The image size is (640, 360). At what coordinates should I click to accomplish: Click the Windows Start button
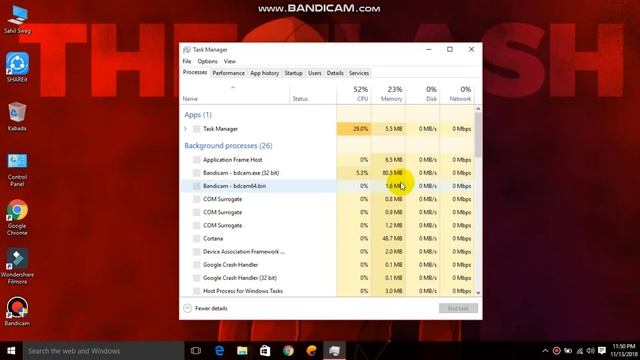(11, 351)
